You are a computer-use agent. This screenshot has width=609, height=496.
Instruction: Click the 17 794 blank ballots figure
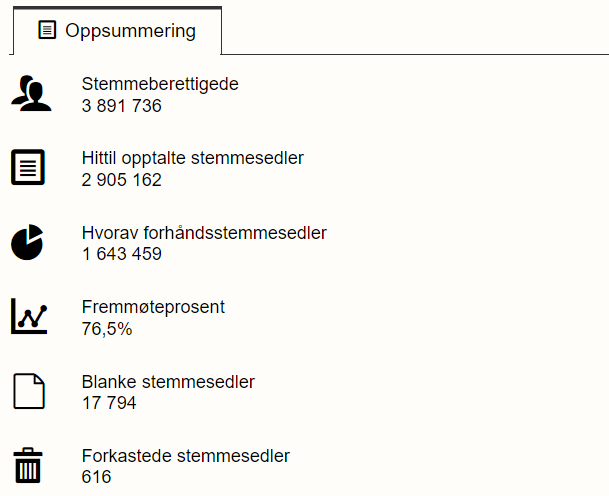(109, 403)
